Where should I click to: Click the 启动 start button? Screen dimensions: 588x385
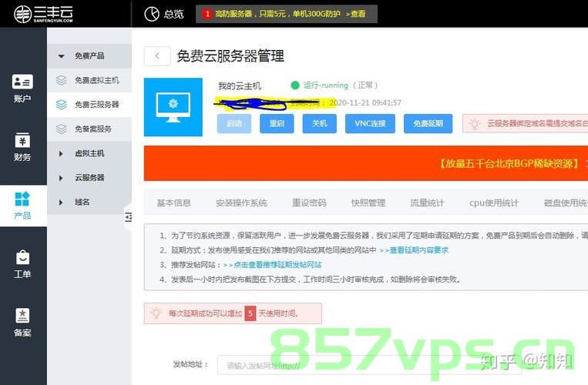click(234, 124)
